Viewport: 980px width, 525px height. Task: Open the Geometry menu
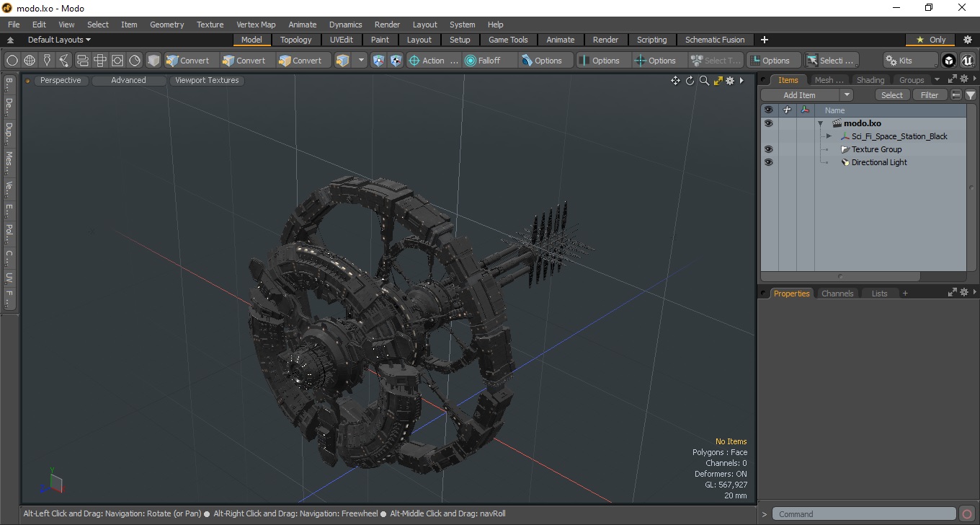coord(166,25)
